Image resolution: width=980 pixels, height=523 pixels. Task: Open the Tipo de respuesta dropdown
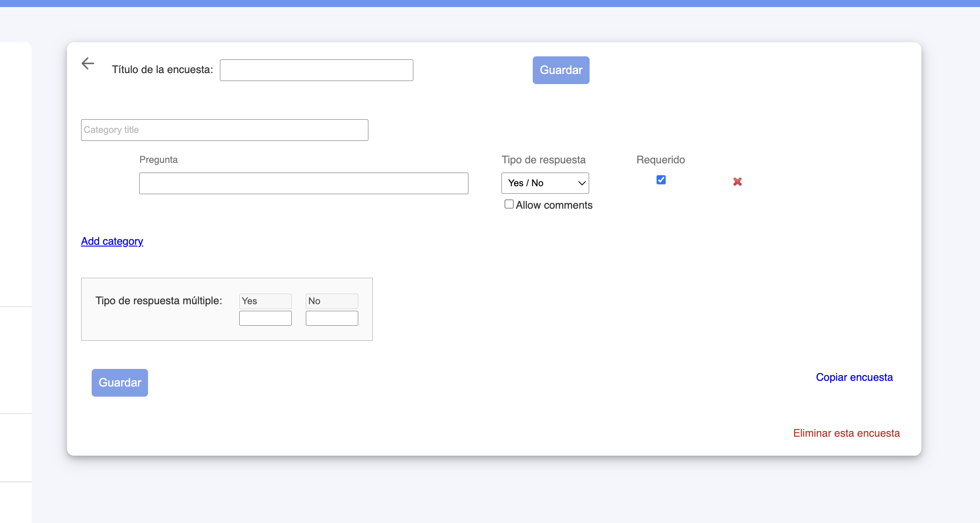[545, 183]
